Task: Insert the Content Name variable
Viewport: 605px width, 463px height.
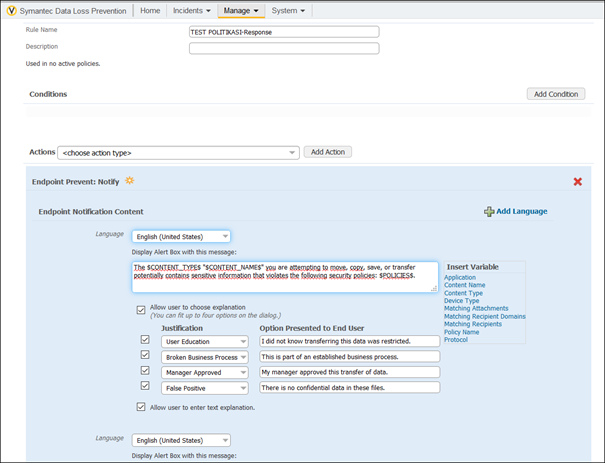Action: [x=465, y=285]
